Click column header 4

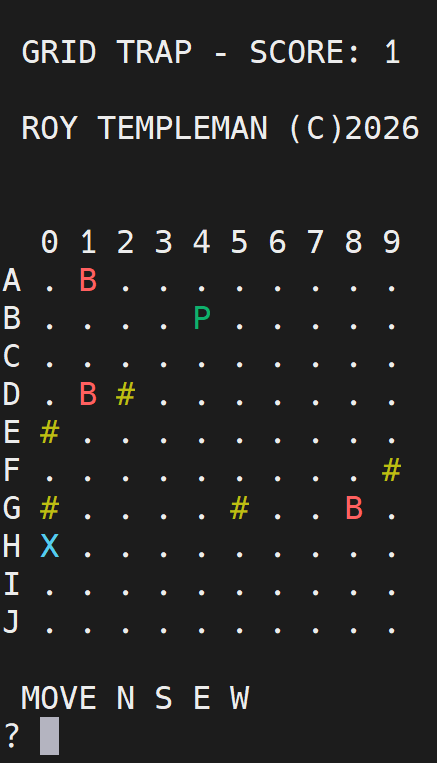click(x=201, y=242)
